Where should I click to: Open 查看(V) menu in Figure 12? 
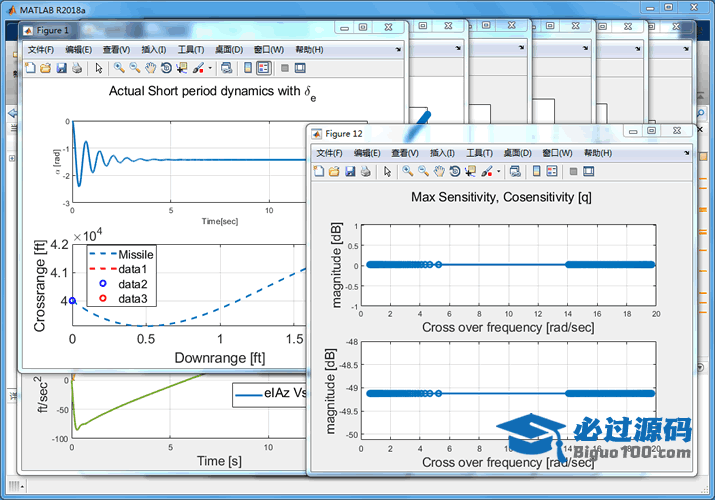405,153
